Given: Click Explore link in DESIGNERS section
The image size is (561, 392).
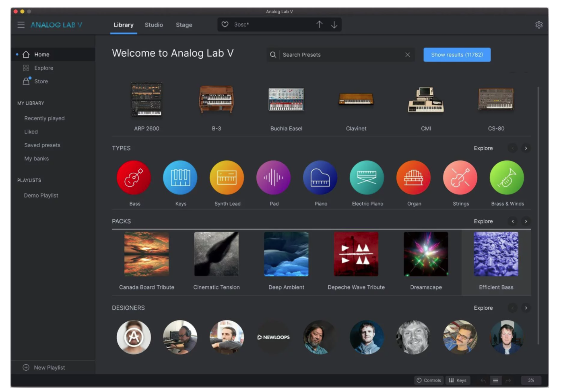Looking at the screenshot, I should [x=483, y=308].
